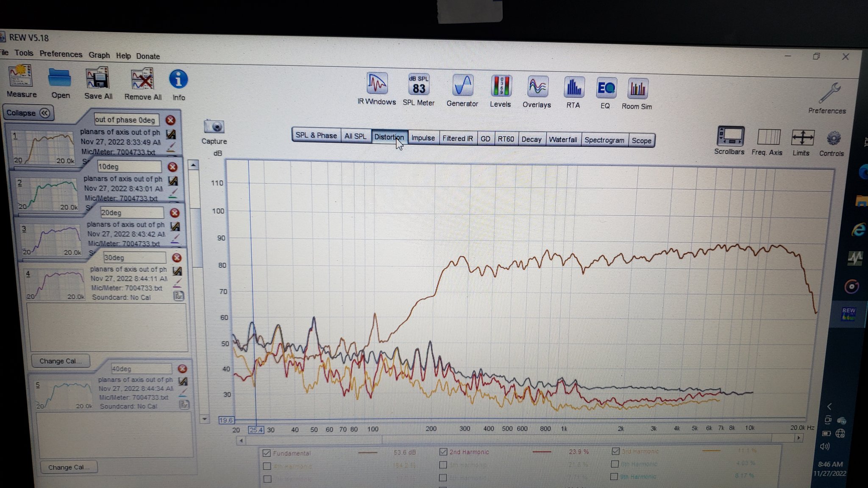Open the Help menu

tap(123, 55)
